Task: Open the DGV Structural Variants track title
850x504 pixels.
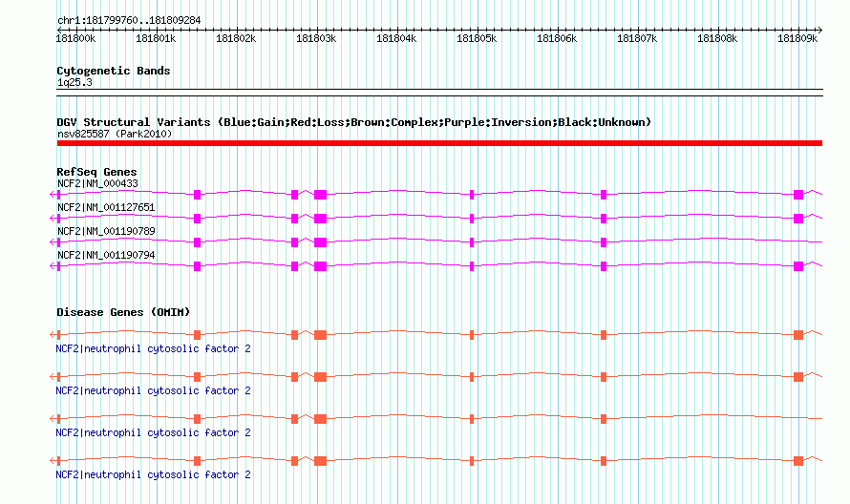Action: coord(354,122)
